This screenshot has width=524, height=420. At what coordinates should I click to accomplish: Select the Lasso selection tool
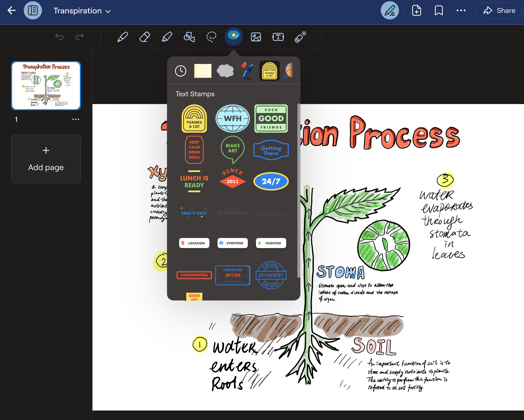point(212,37)
